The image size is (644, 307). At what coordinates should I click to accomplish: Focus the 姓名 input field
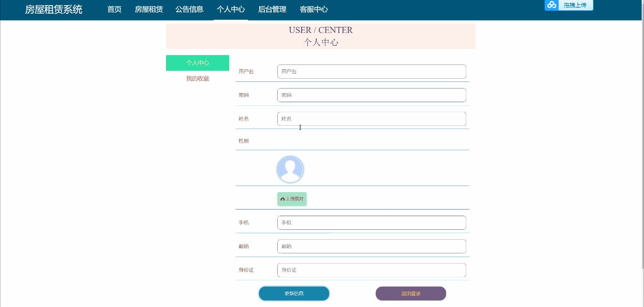pyautogui.click(x=372, y=119)
